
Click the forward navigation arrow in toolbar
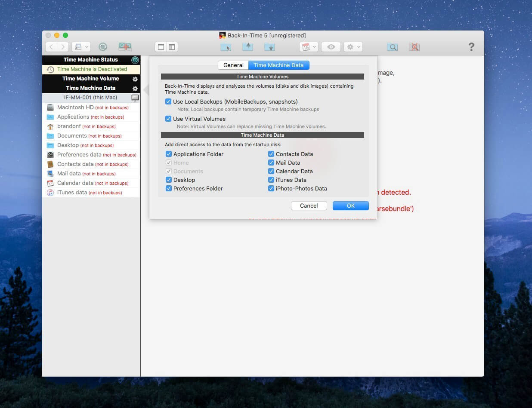coord(63,47)
